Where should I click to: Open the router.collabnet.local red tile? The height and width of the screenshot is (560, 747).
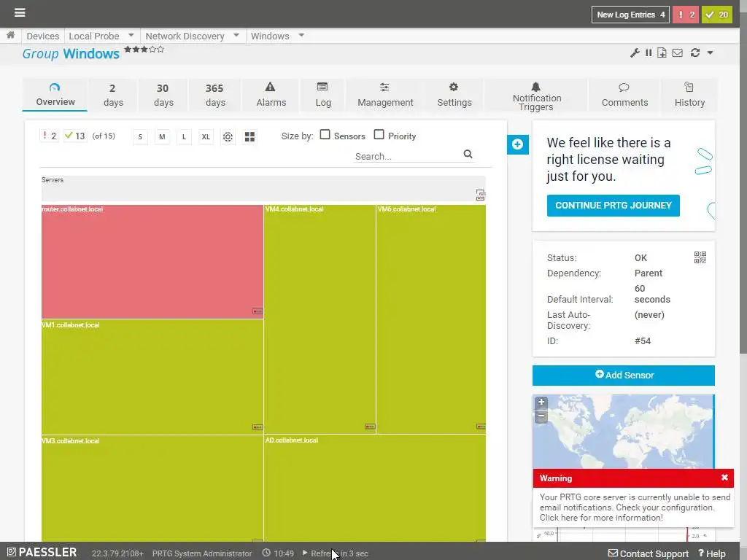152,262
